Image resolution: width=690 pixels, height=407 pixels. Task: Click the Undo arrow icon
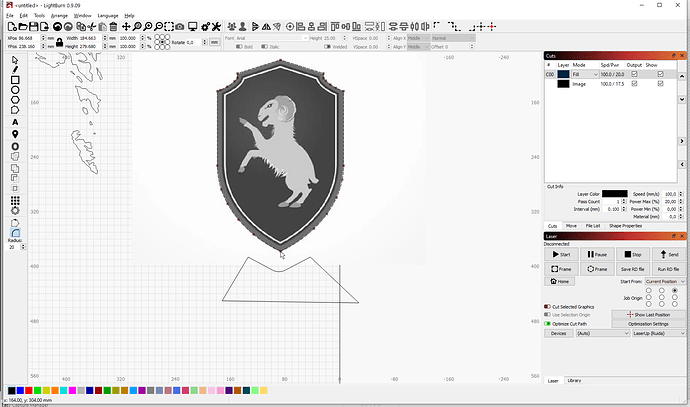point(57,27)
